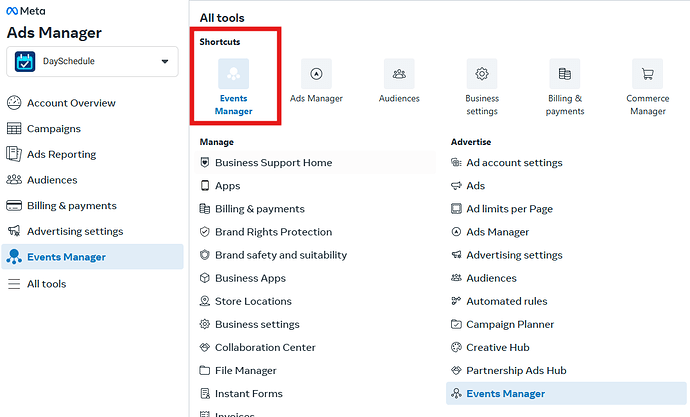Click the Ads Manager shortcut icon

coord(316,74)
